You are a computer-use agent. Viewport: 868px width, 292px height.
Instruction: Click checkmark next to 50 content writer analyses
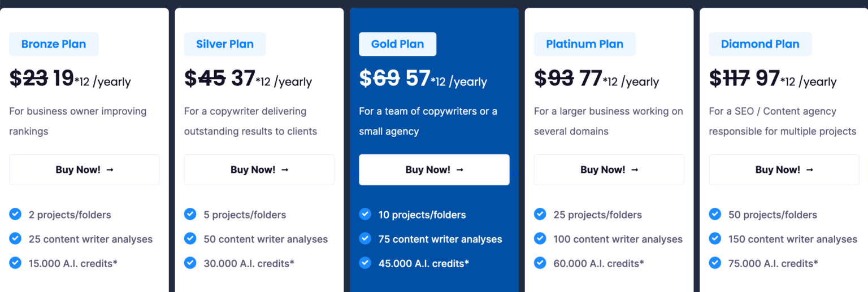pos(190,238)
